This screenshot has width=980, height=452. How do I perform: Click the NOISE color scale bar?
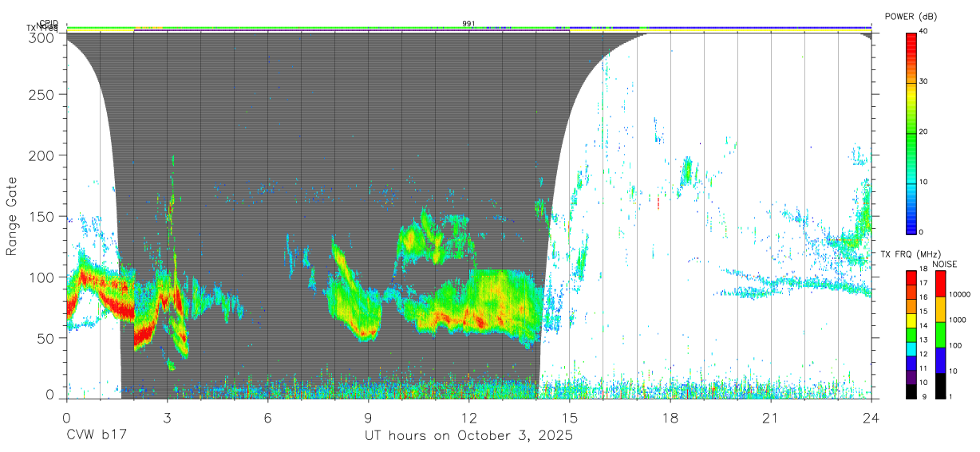(940, 333)
